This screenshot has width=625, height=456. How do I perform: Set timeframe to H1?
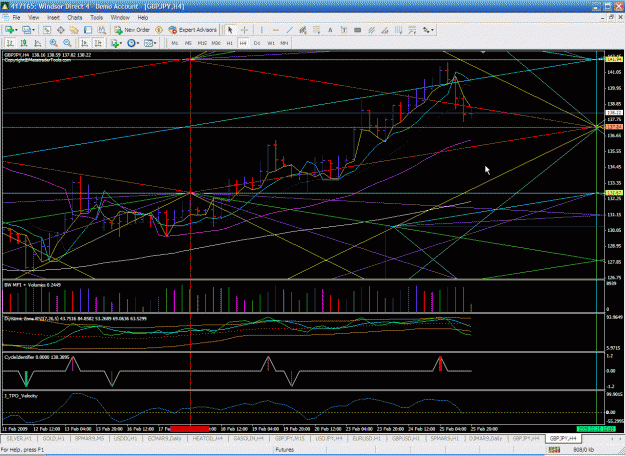point(230,43)
